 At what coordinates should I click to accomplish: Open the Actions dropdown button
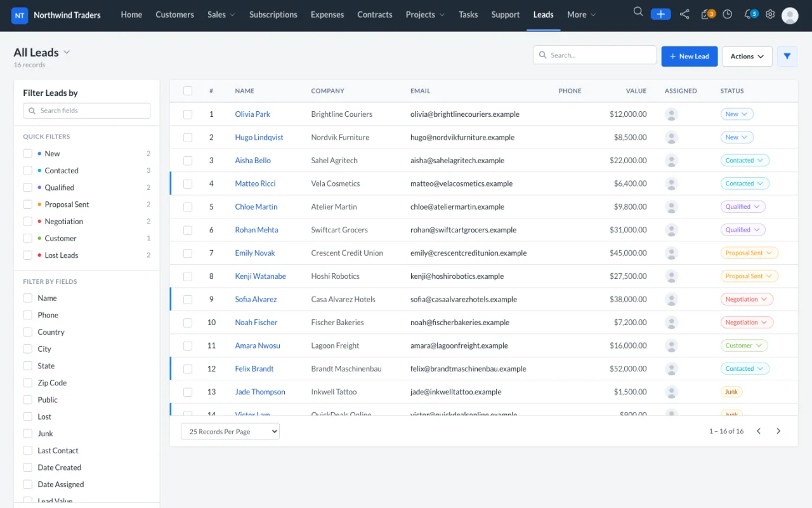point(747,56)
